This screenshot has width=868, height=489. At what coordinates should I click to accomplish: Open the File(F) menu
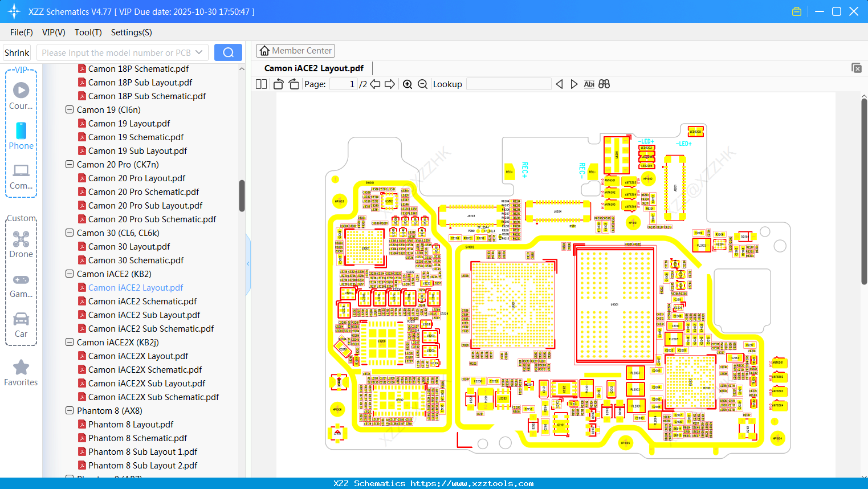point(22,32)
